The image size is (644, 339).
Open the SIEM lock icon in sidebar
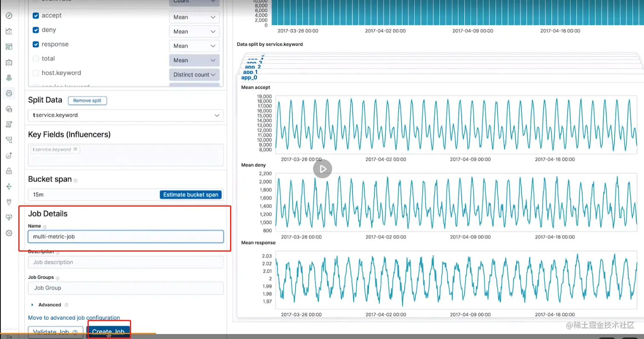[x=9, y=171]
